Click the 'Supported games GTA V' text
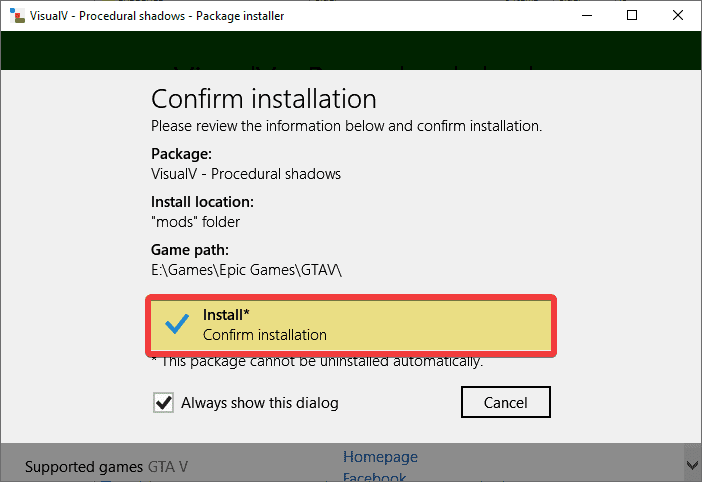This screenshot has width=702, height=482. [106, 467]
